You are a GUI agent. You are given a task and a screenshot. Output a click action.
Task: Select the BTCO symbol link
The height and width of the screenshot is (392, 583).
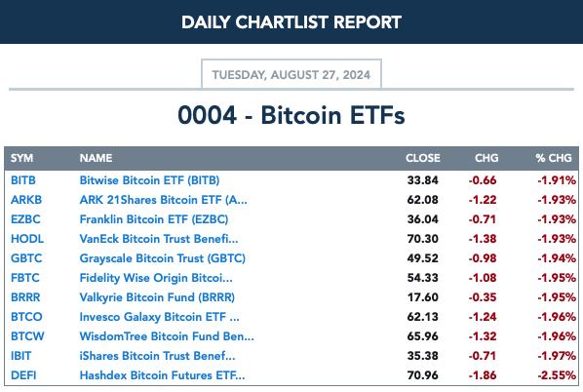pyautogui.click(x=26, y=317)
